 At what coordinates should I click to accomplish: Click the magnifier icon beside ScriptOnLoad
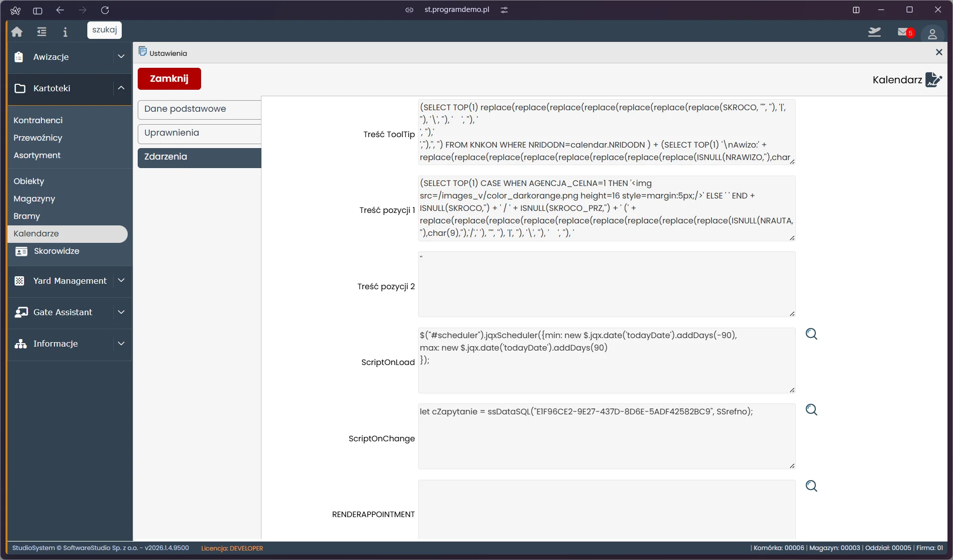[812, 334]
